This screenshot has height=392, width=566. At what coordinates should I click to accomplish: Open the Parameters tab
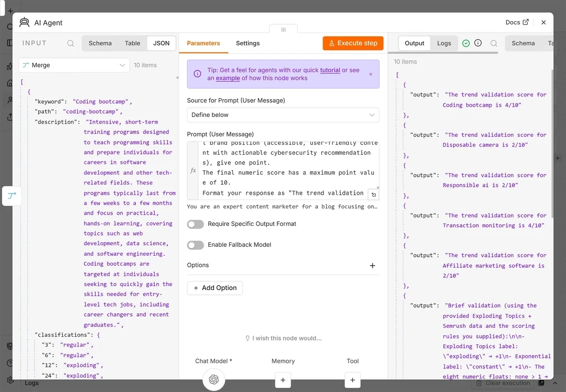[x=204, y=43]
